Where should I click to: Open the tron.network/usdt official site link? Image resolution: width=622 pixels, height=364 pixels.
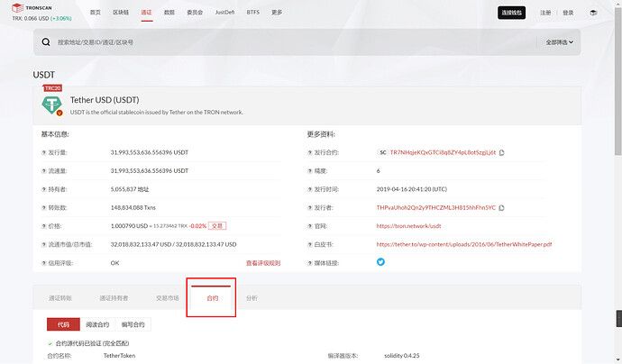[408, 226]
